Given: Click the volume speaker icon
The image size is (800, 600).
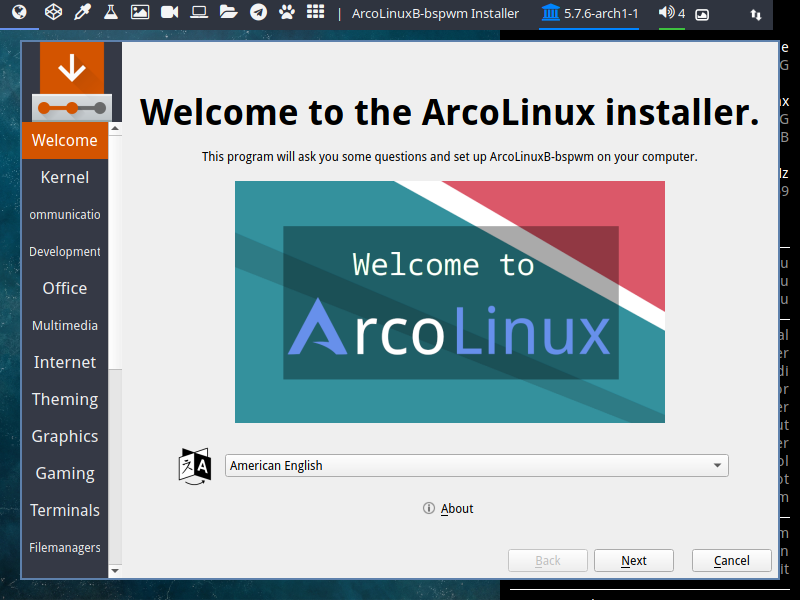Looking at the screenshot, I should tap(666, 12).
